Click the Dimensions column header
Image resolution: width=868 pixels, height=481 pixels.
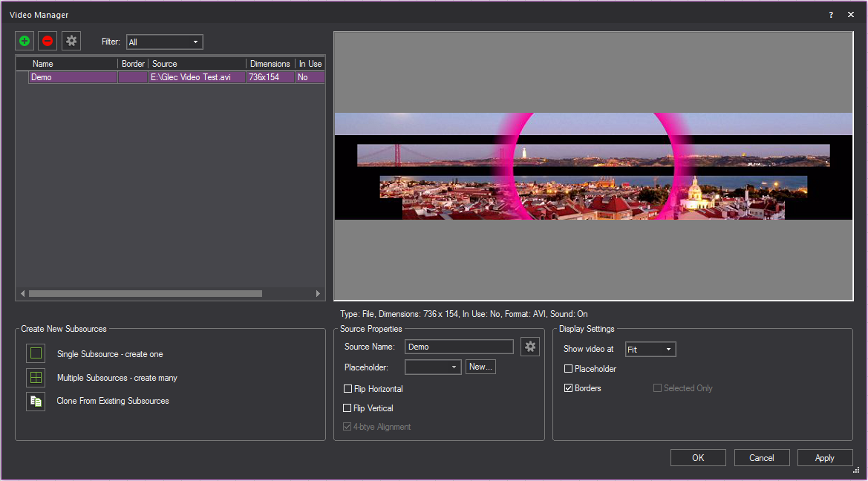click(x=270, y=64)
